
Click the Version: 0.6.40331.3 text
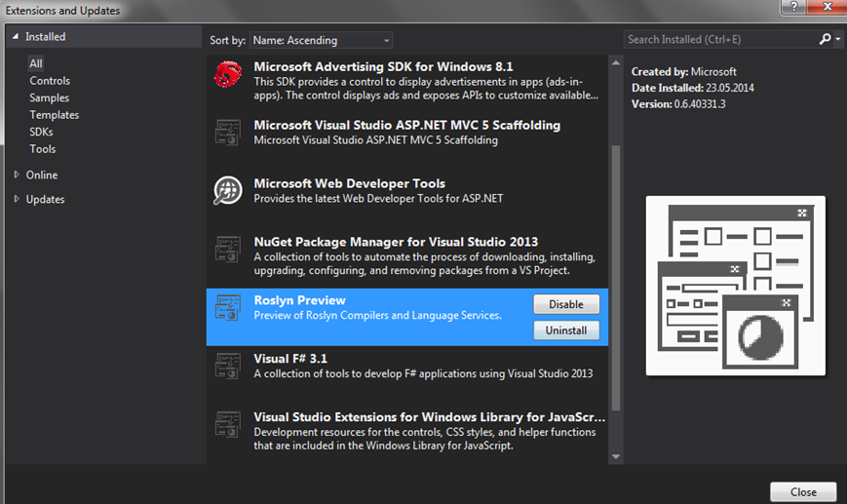678,103
